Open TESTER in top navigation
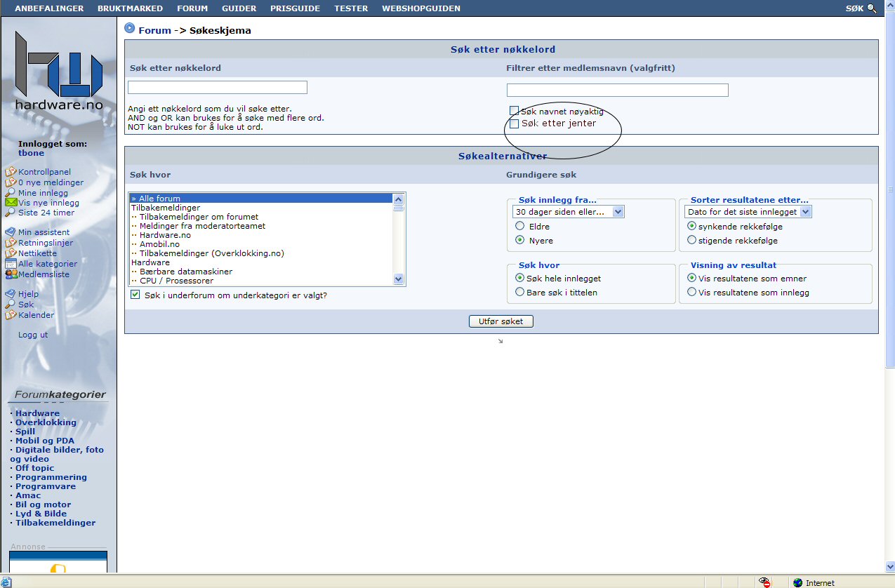The height and width of the screenshot is (588, 895). tap(351, 8)
